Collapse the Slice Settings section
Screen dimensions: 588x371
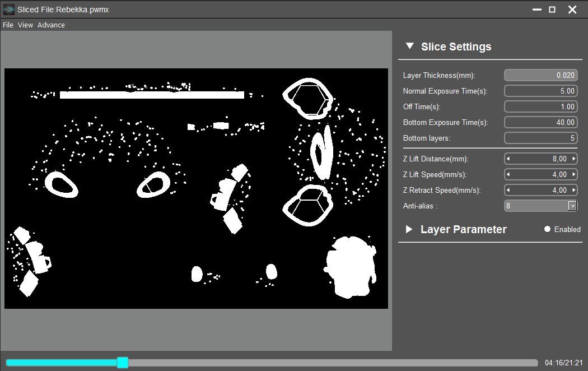point(410,47)
